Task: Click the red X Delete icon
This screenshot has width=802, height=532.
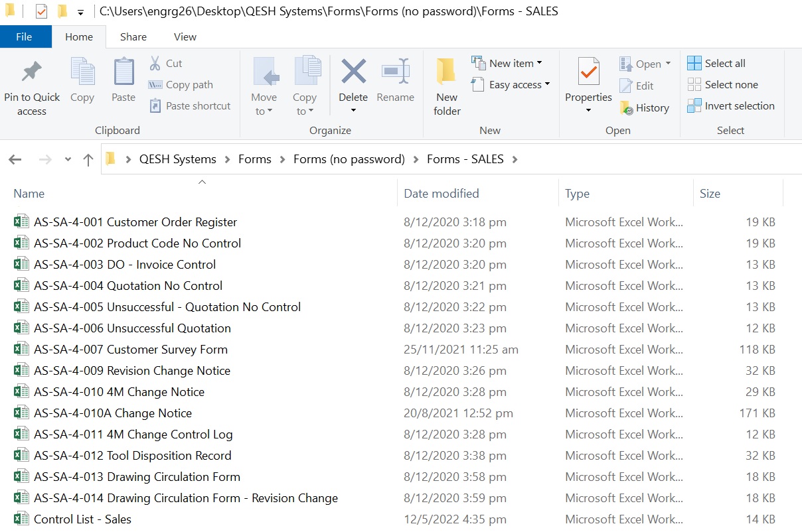Action: 353,72
